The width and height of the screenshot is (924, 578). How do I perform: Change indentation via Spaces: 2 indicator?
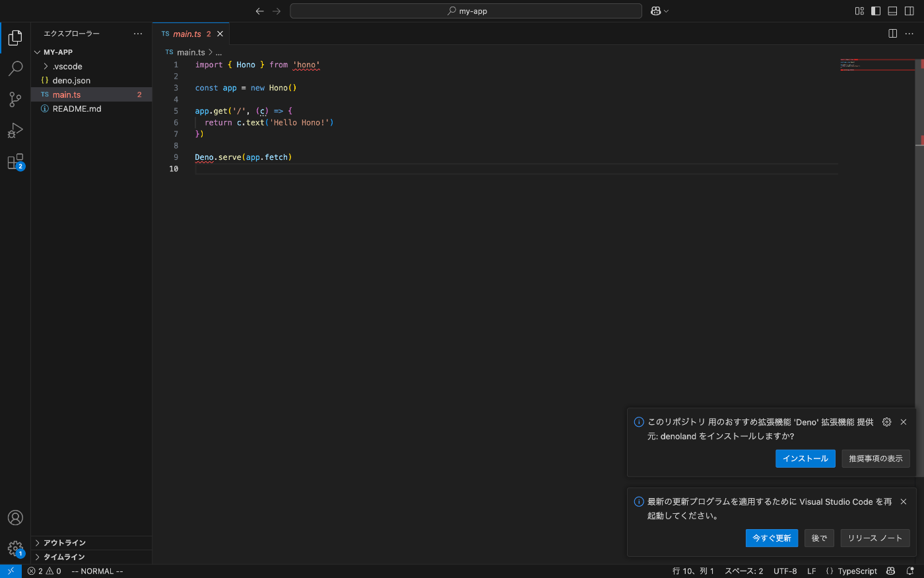[x=744, y=571]
